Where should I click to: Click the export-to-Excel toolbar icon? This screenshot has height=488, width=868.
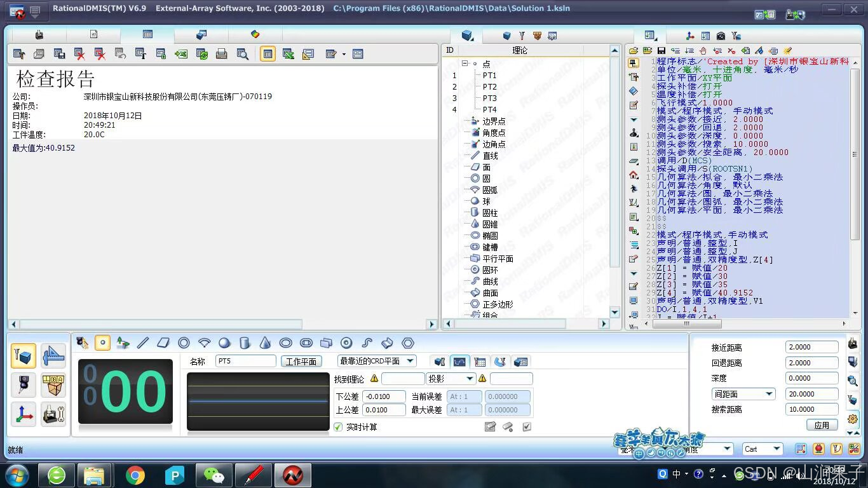[x=180, y=54]
